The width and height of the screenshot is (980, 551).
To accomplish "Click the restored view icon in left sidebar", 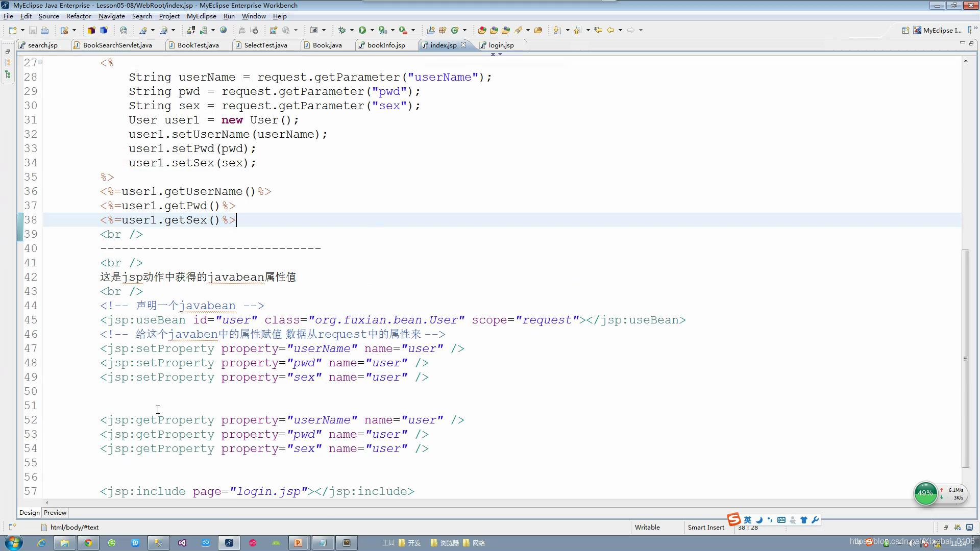I will pyautogui.click(x=8, y=52).
